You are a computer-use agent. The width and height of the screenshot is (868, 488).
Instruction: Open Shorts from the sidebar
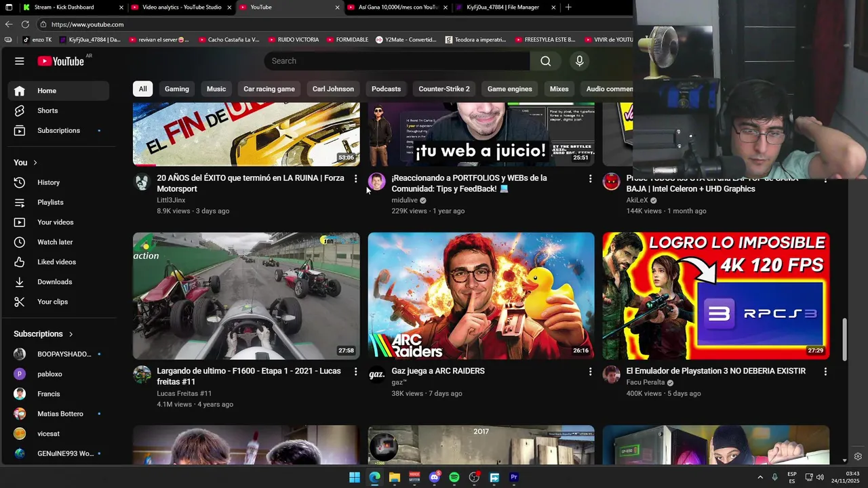point(58,110)
